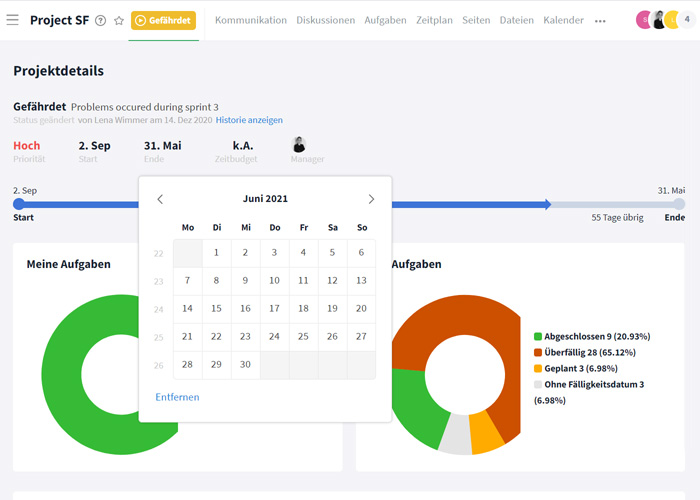
Task: Click the green Abgeschlossen legend swatch
Action: (x=538, y=337)
